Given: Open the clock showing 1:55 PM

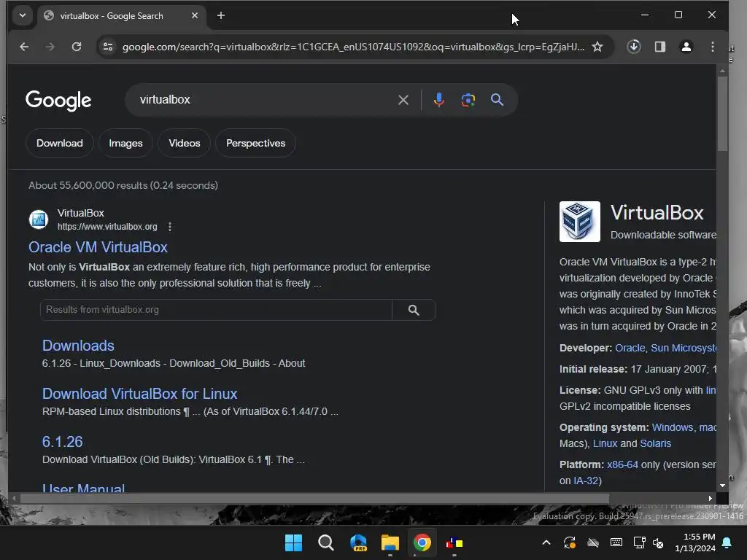Looking at the screenshot, I should [694, 542].
